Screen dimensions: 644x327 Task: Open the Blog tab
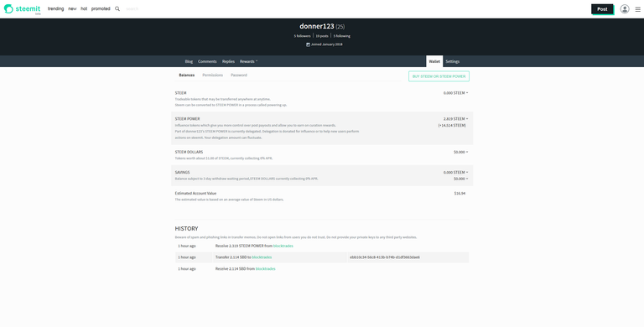189,61
